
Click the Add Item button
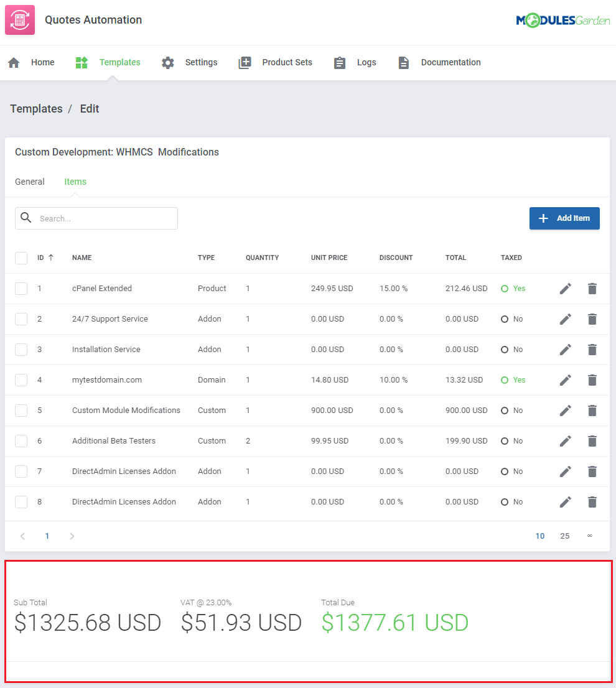[x=564, y=218]
